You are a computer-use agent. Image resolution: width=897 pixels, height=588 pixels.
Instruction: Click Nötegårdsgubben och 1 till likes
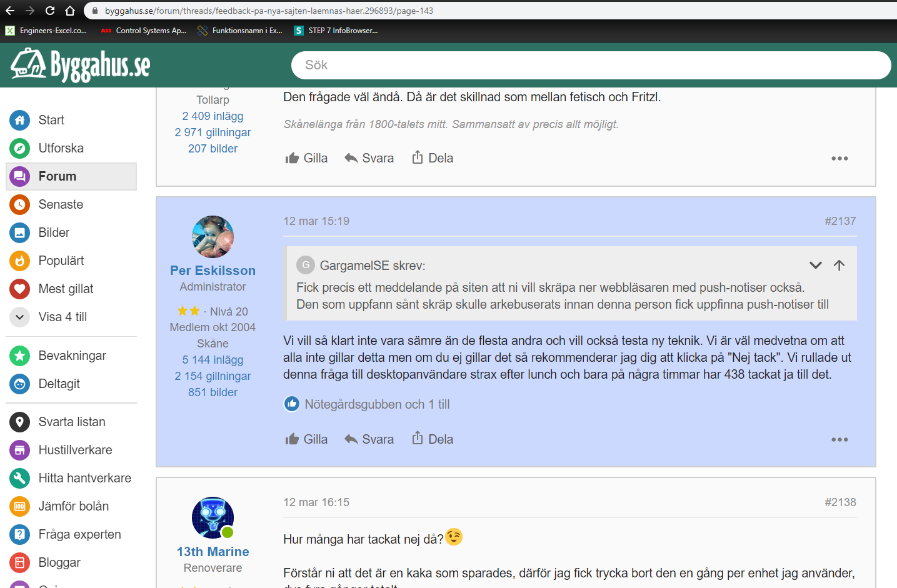[x=377, y=404]
